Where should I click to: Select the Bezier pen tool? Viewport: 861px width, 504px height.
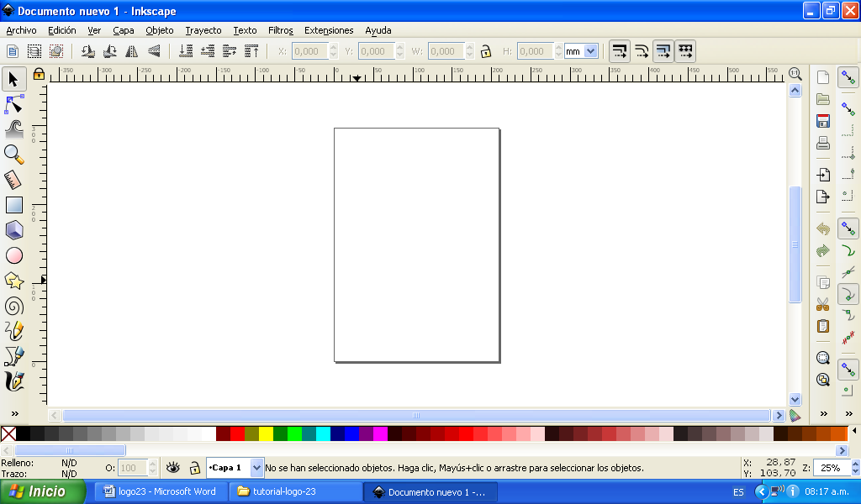13,356
